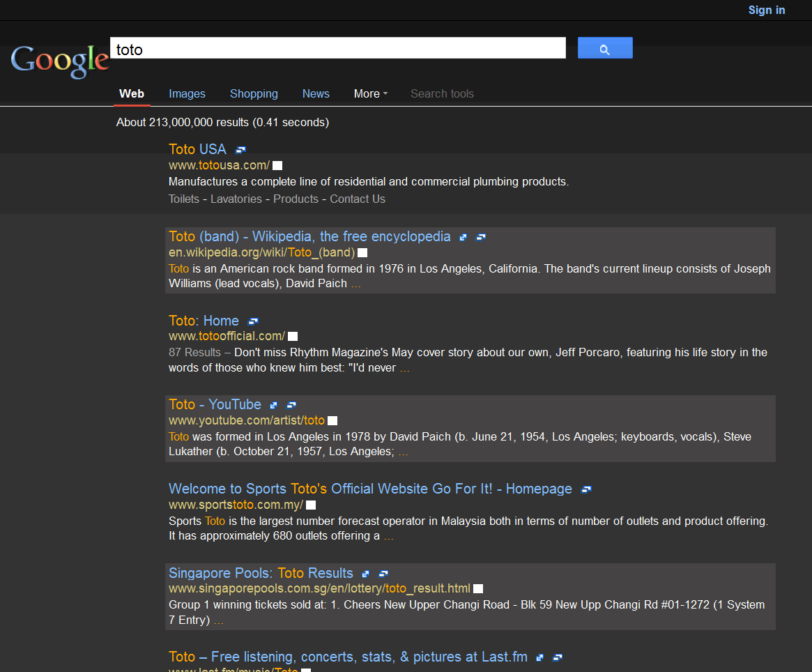This screenshot has width=812, height=672.
Task: Click into the search box containing toto
Action: (x=337, y=49)
